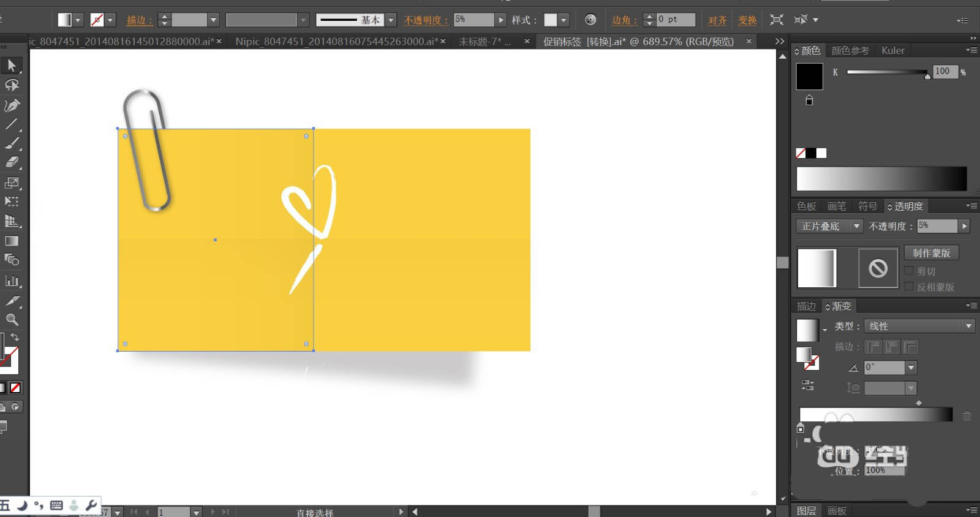Select the Pen tool

[12, 105]
